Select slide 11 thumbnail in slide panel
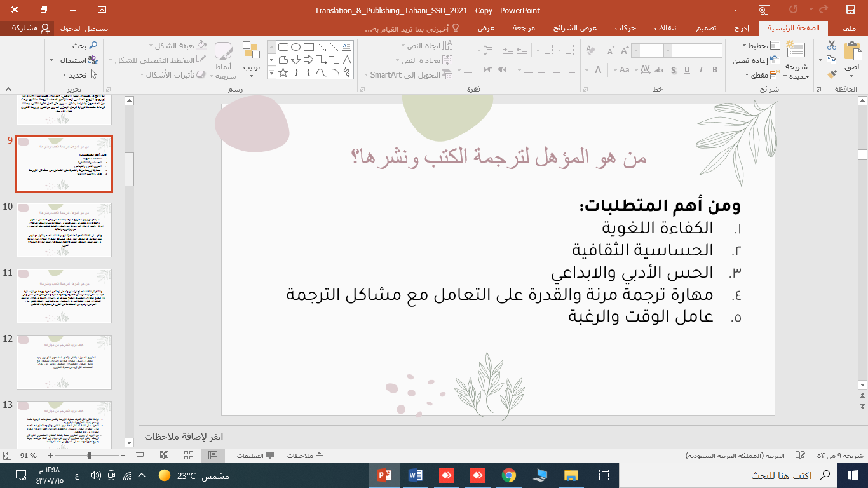This screenshot has width=868, height=488. coord(64,295)
